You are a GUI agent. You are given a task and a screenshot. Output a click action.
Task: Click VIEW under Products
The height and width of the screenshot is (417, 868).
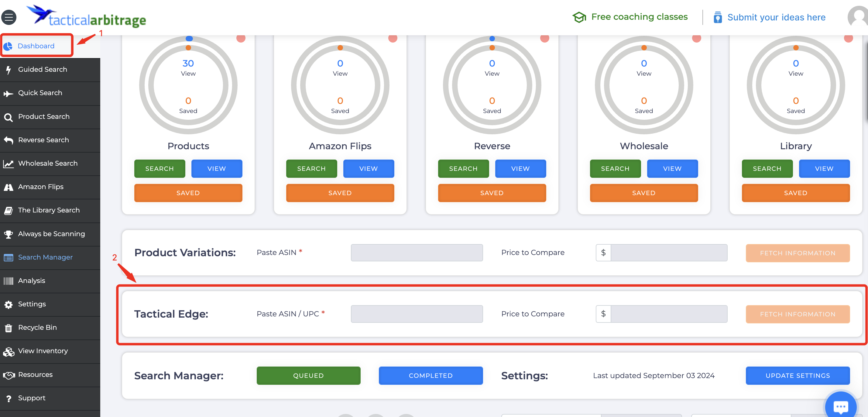point(217,169)
